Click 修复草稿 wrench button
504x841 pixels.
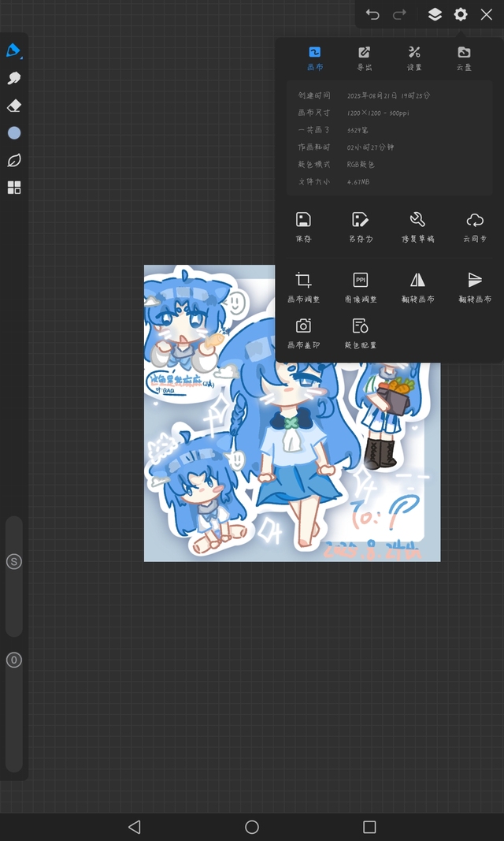pyautogui.click(x=417, y=225)
